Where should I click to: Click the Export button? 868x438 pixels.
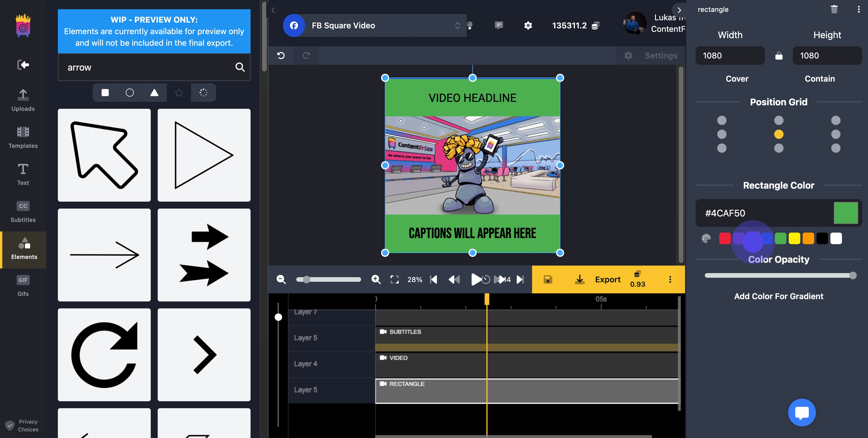click(x=607, y=279)
